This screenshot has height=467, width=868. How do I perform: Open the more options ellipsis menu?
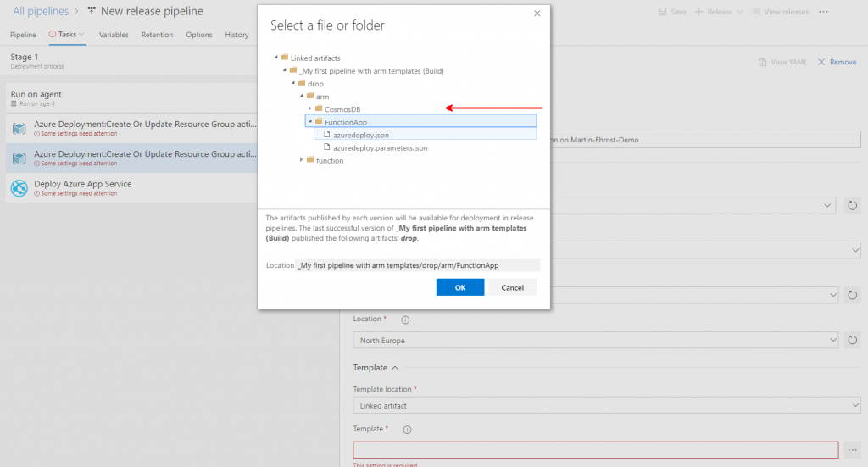[x=823, y=12]
